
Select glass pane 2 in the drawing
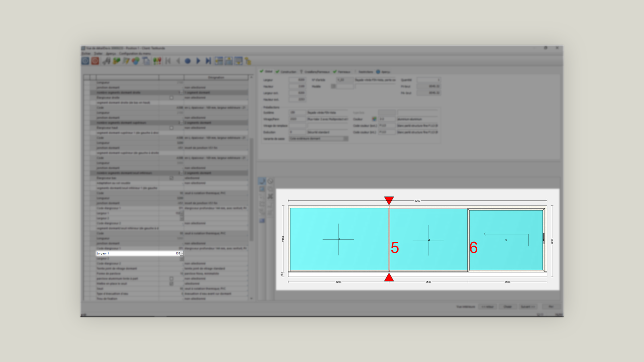pos(428,240)
